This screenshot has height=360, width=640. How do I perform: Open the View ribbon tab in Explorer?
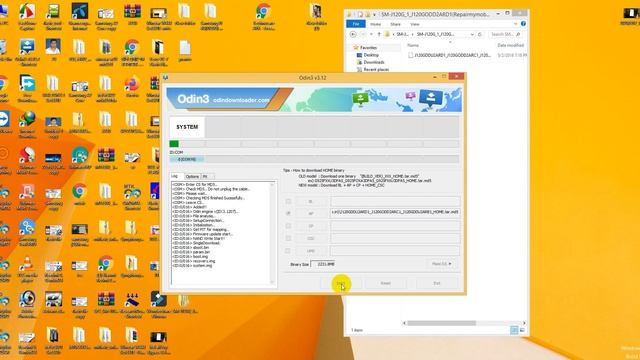pos(415,24)
